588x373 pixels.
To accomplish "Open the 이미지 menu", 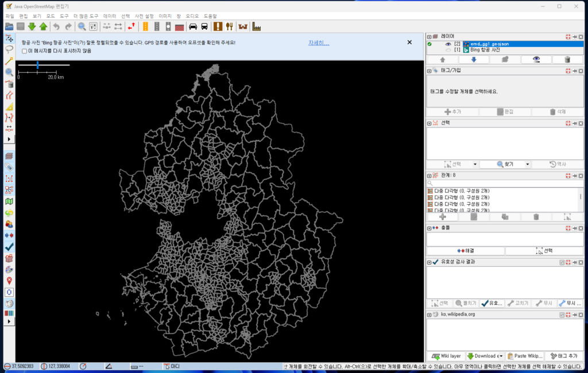I will point(165,16).
